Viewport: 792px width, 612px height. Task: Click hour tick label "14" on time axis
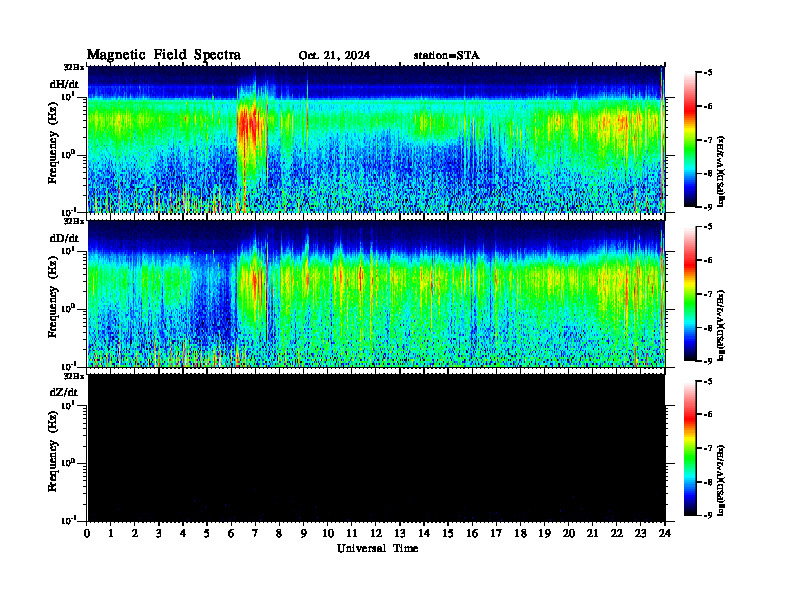click(x=424, y=533)
